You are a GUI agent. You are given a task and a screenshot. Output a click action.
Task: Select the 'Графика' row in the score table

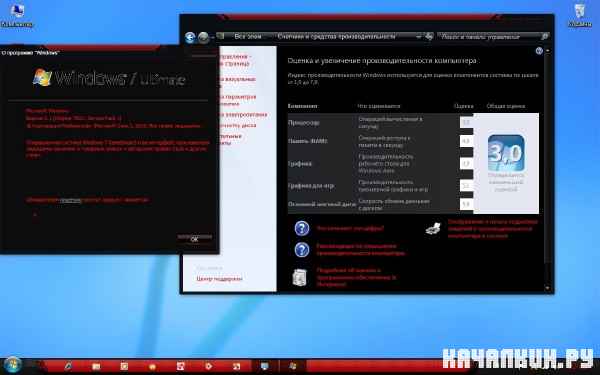[380, 163]
